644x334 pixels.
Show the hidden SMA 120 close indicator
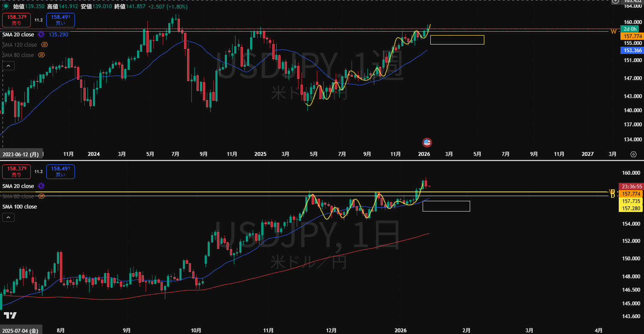coord(45,45)
